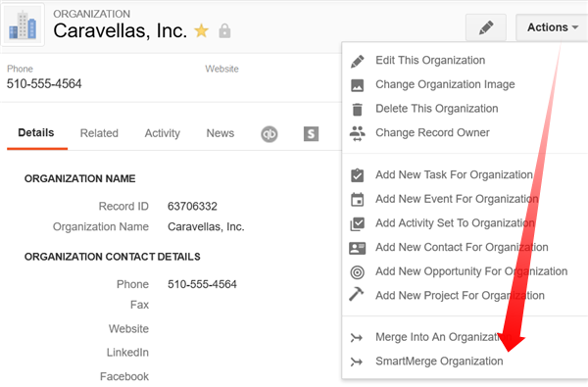Viewport: 588px width, 387px height.
Task: Select Delete This Organization
Action: (x=437, y=109)
